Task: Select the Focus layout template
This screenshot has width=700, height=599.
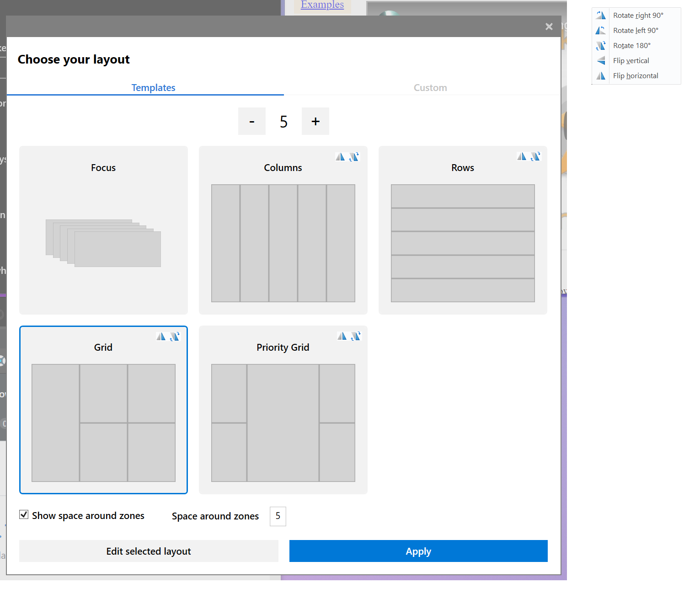Action: tap(103, 230)
